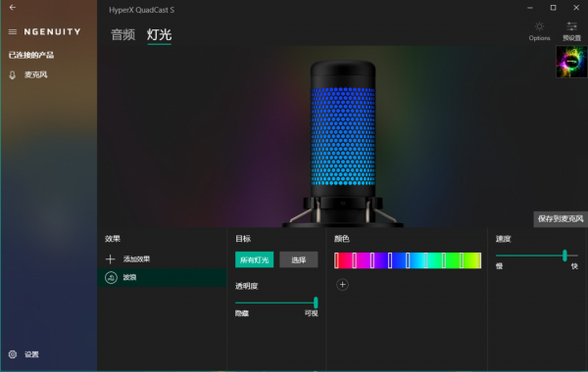The image size is (588, 372).
Task: Click the 设置 label in sidebar
Action: (x=31, y=354)
